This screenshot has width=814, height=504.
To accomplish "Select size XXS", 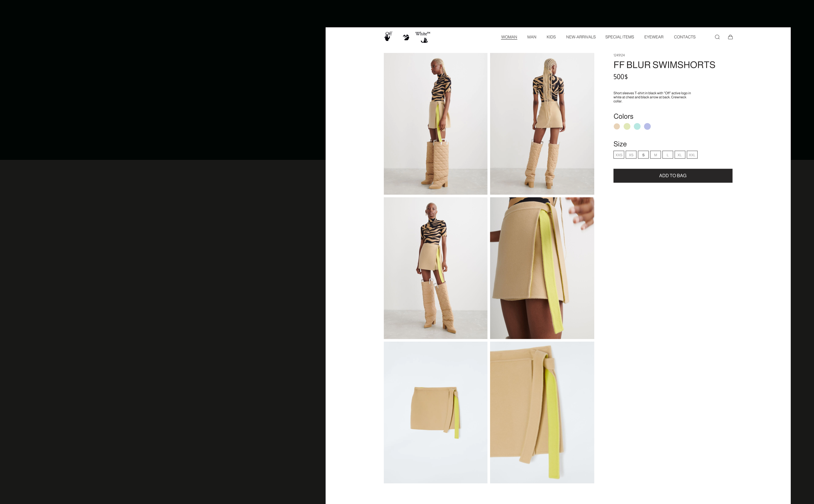I will coord(619,155).
